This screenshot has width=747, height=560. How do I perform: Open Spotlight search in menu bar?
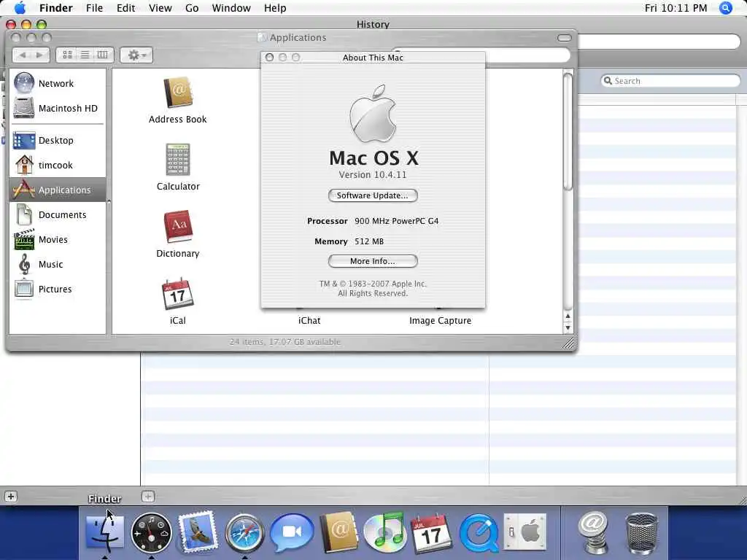[726, 8]
